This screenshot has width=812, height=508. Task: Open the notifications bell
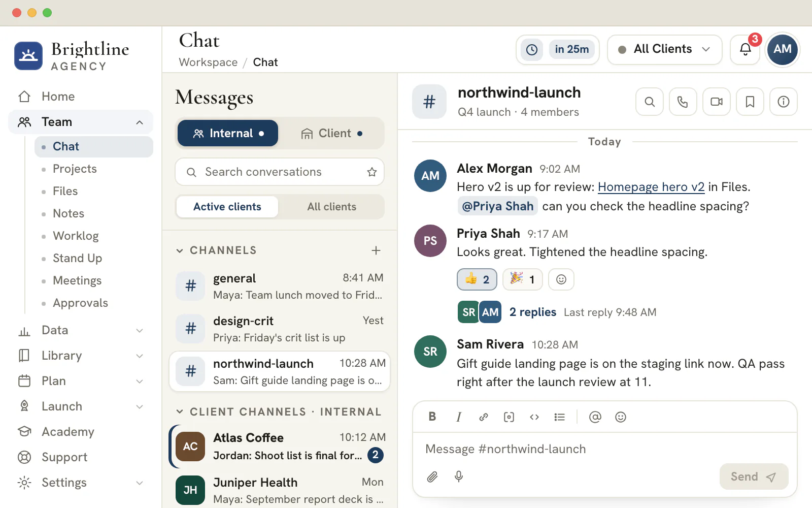pyautogui.click(x=745, y=49)
